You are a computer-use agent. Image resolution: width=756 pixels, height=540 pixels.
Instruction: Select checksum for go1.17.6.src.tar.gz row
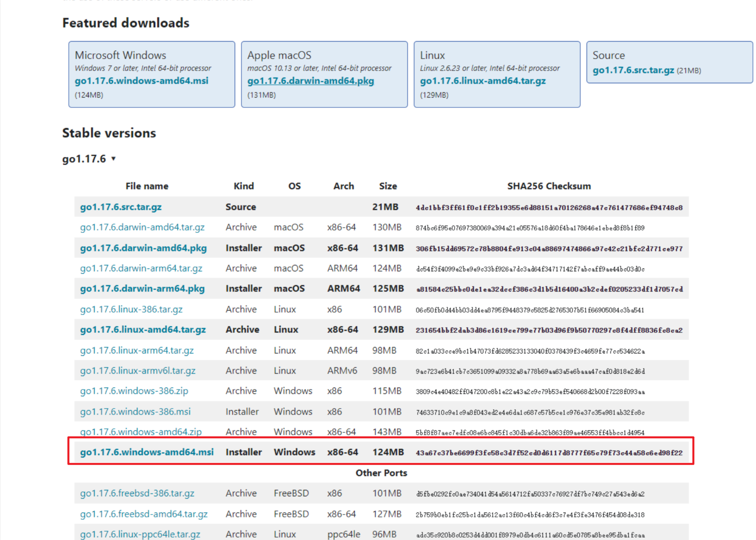click(549, 208)
